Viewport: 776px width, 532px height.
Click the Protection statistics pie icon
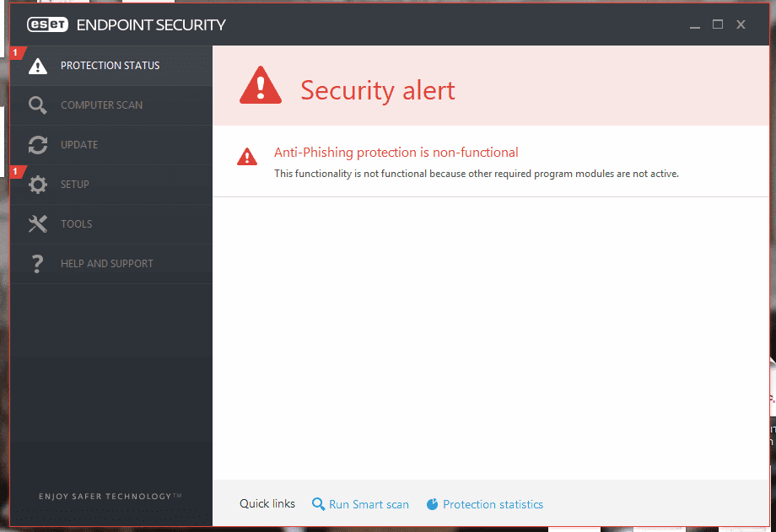[x=433, y=504]
